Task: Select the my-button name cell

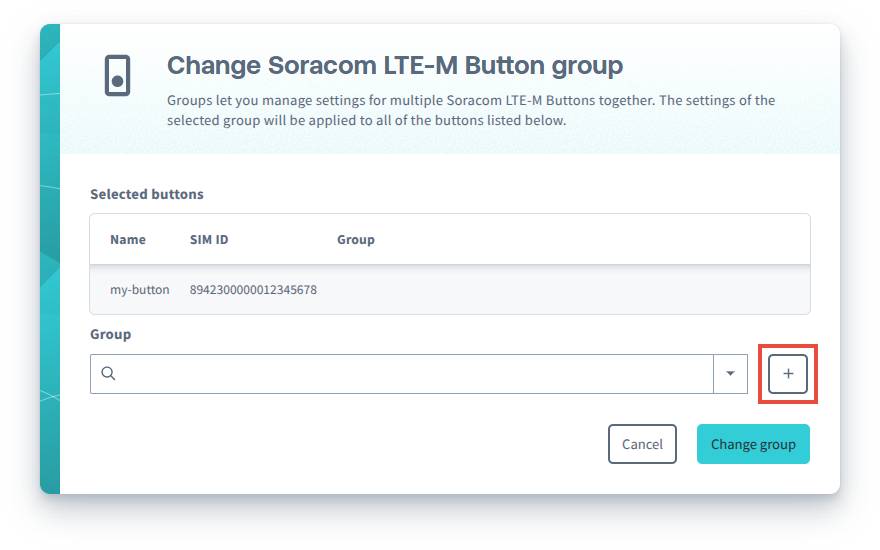Action: [x=140, y=290]
